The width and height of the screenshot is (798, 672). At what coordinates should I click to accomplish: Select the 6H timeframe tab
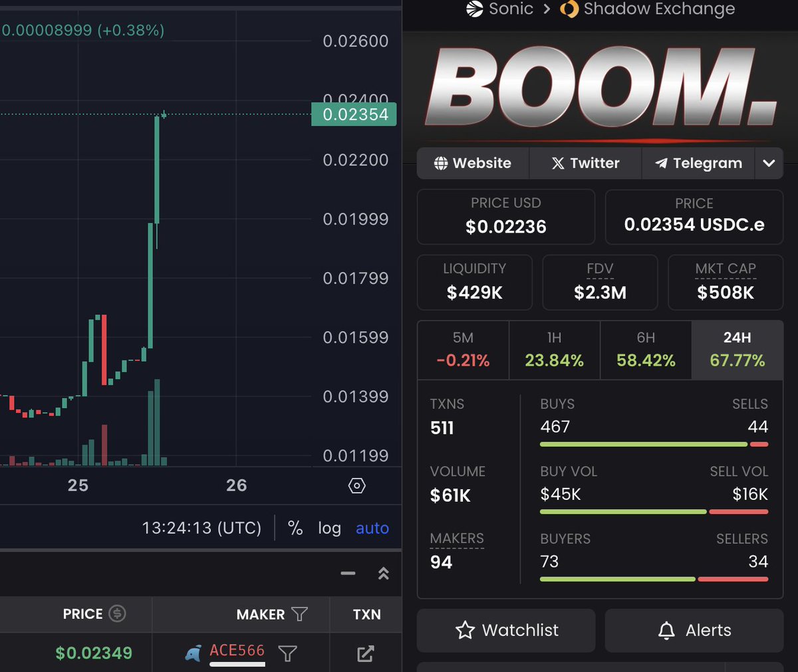(x=646, y=350)
